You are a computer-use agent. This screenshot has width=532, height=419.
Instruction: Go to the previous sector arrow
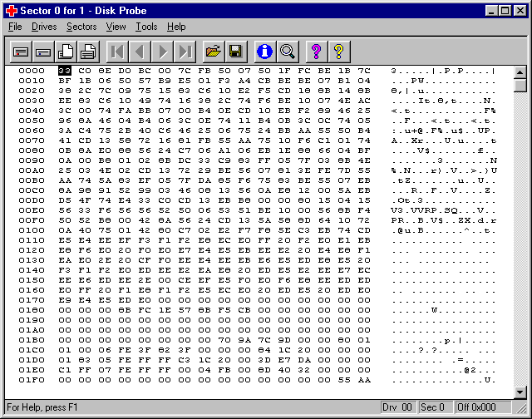[140, 52]
